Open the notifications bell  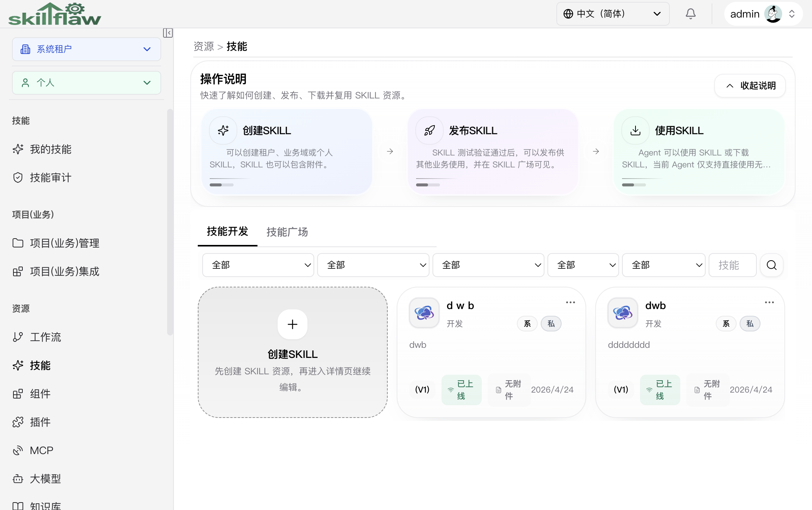coord(690,14)
